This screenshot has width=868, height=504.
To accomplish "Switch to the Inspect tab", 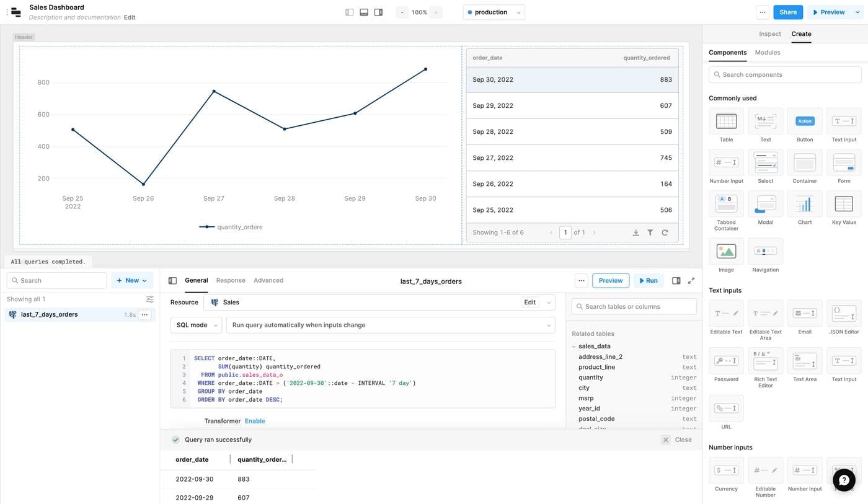I will coord(769,34).
